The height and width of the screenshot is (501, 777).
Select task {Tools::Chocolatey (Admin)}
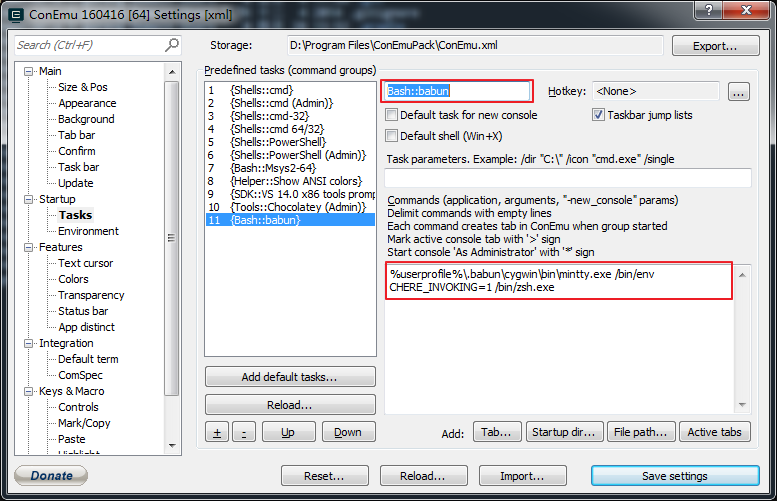pos(290,207)
